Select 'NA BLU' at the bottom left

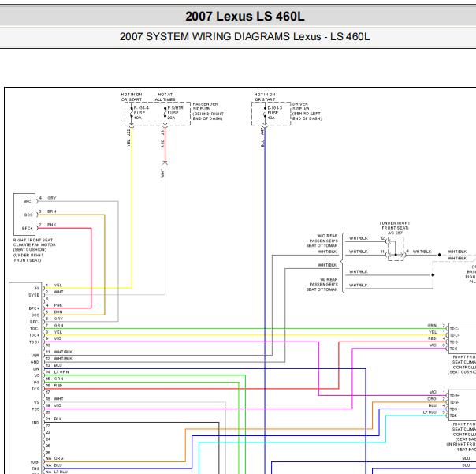coord(54,465)
